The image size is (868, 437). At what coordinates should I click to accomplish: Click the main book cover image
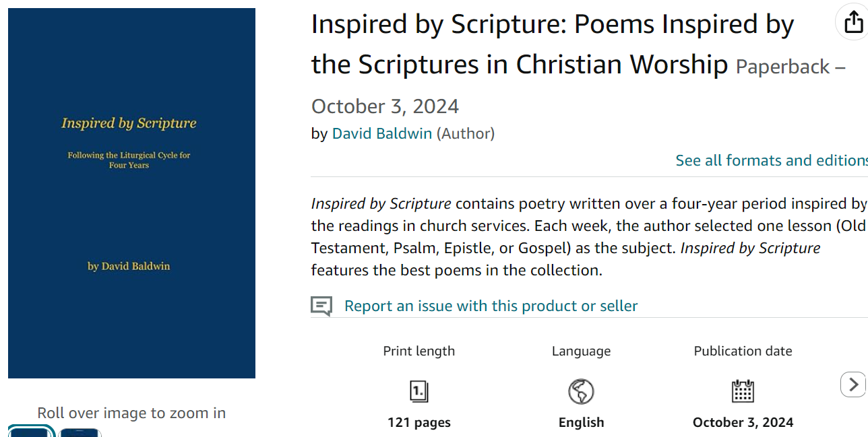pos(131,193)
